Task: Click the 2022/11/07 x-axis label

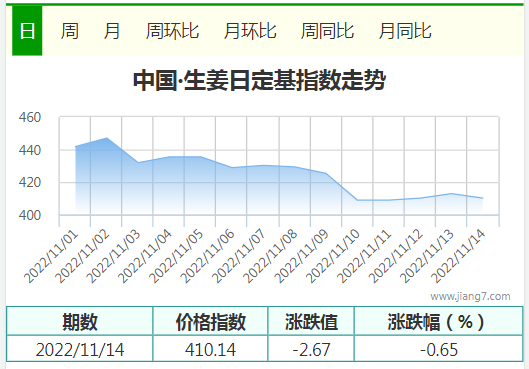Action: click(x=239, y=257)
